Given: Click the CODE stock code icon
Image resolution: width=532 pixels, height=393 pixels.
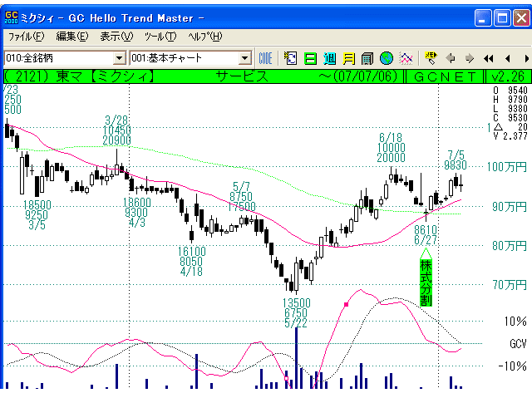Looking at the screenshot, I should point(265,58).
